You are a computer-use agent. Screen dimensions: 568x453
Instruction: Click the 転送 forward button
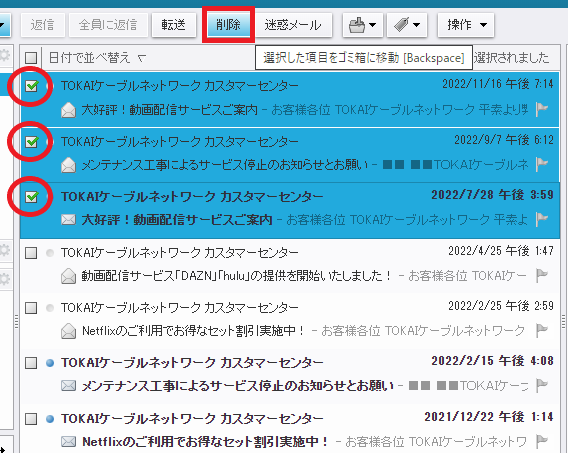pos(174,25)
